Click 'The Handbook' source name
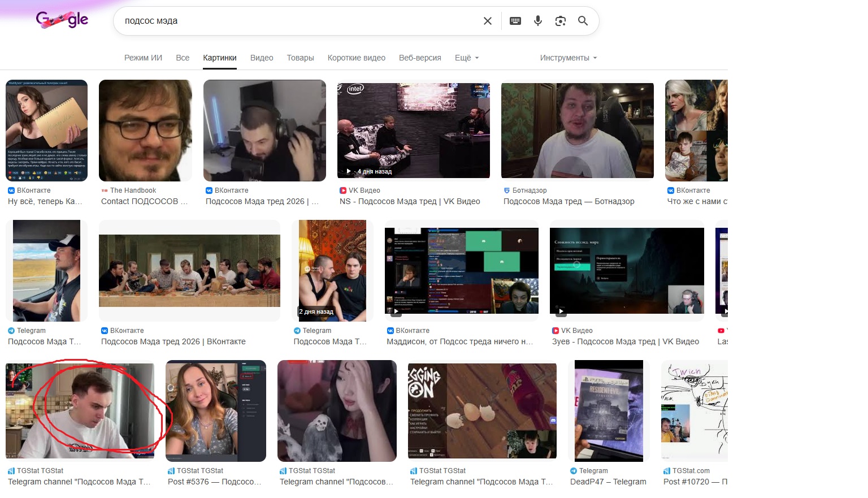This screenshot has width=868, height=498. pyautogui.click(x=133, y=190)
